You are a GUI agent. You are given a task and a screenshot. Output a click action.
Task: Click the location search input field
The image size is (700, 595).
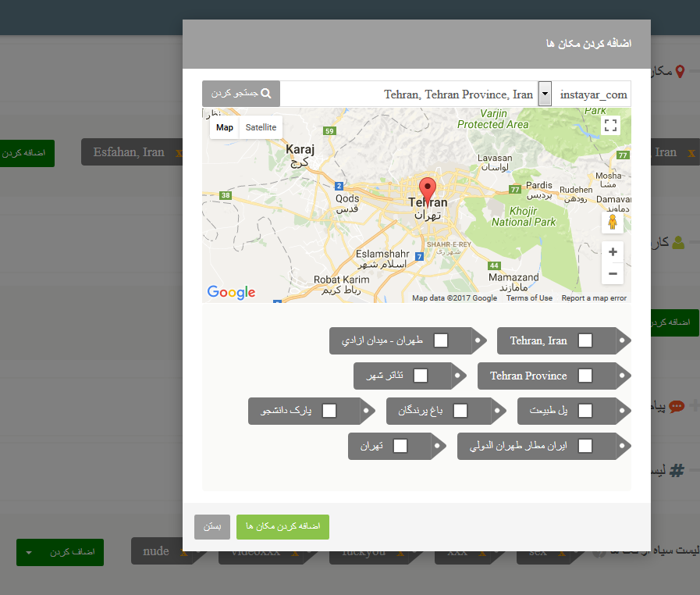[409, 94]
